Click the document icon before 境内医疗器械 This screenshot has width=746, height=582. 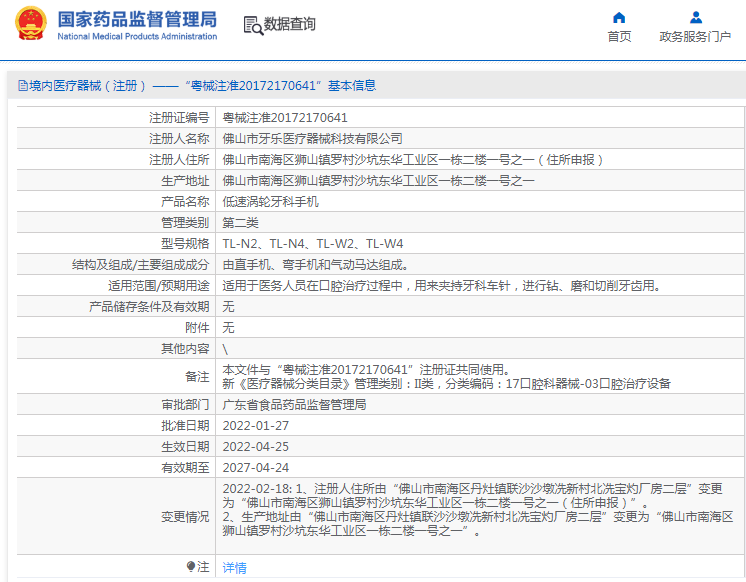[22, 86]
